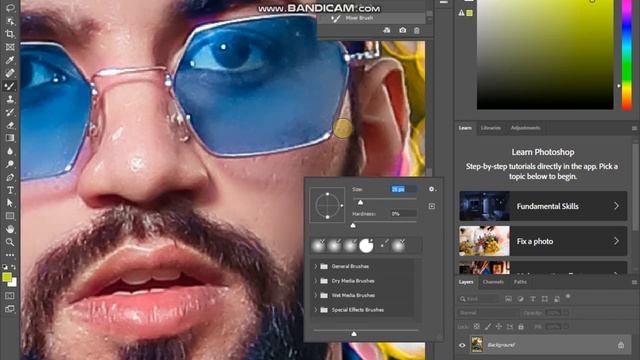Expand the Special Effects Brushes folder
The width and height of the screenshot is (640, 360).
coord(316,310)
